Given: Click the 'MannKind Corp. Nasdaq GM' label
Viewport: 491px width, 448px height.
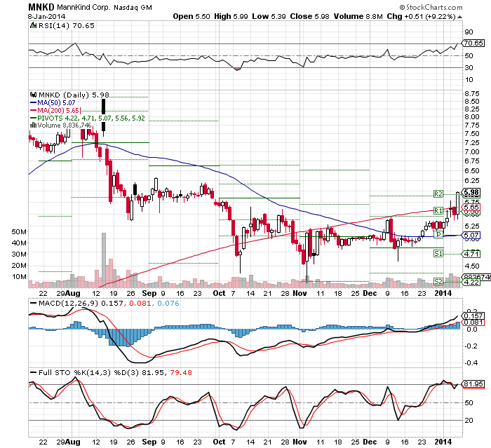Looking at the screenshot, I should 105,7.
